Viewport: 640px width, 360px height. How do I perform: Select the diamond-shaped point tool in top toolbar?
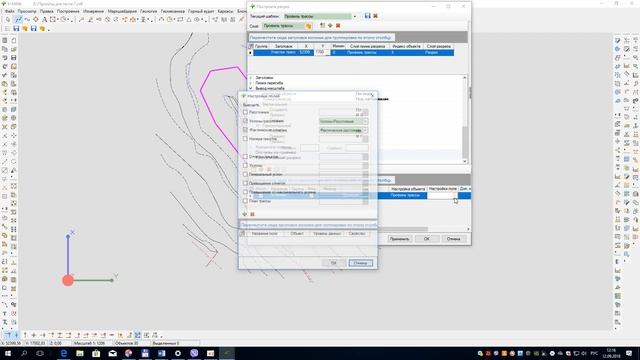coord(36,20)
